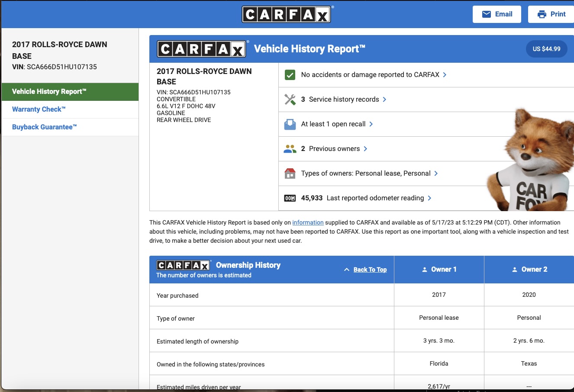The height and width of the screenshot is (392, 574).
Task: Click the previous owners people icon
Action: point(290,149)
